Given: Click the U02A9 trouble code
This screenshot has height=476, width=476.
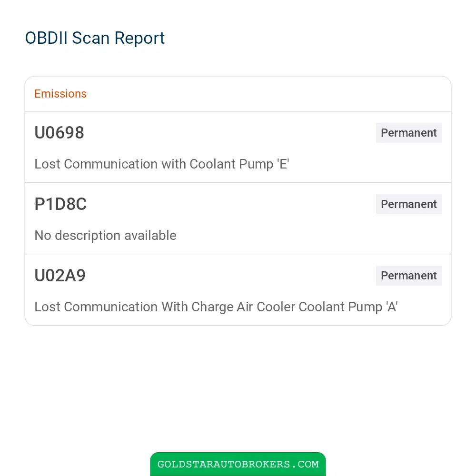Looking at the screenshot, I should [60, 275].
